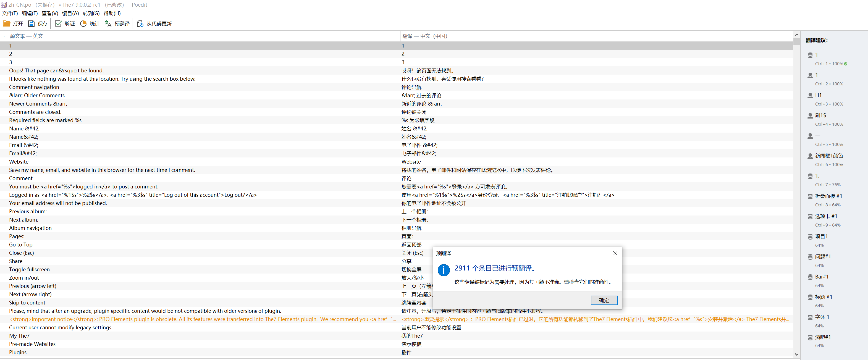This screenshot has width=868, height=360.
Task: Click the scrollbar down arrow at bottom
Action: coord(797,354)
